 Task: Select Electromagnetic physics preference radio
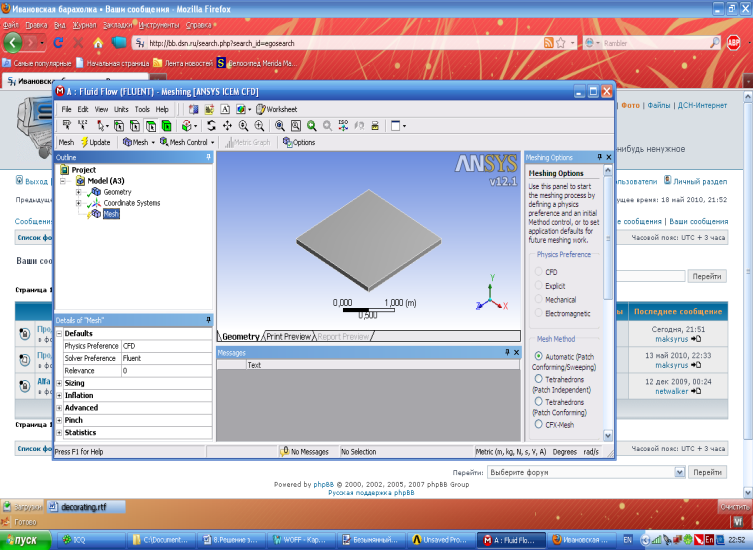pyautogui.click(x=538, y=313)
